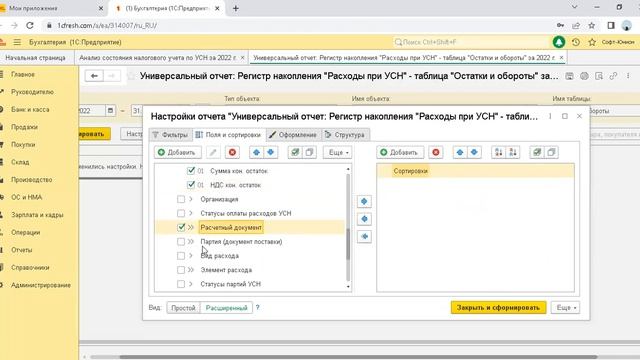This screenshot has height=360, width=640.
Task: Move sorting item up arrow
Action: point(460,152)
